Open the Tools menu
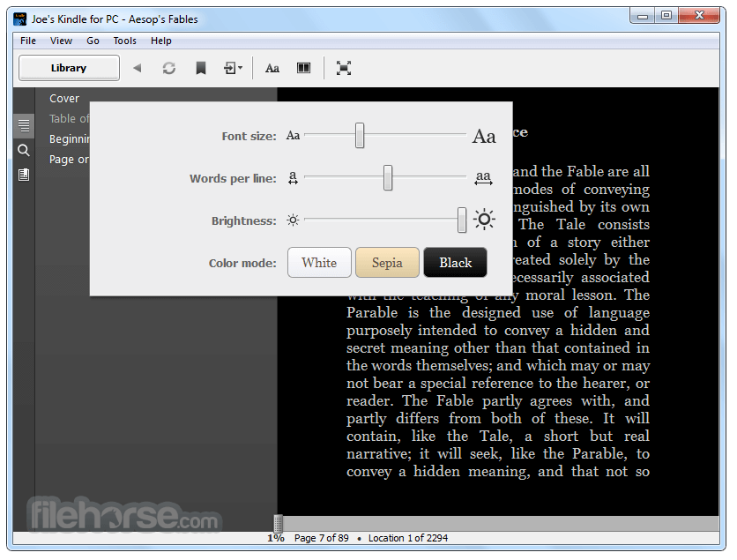737x560 pixels. tap(124, 41)
